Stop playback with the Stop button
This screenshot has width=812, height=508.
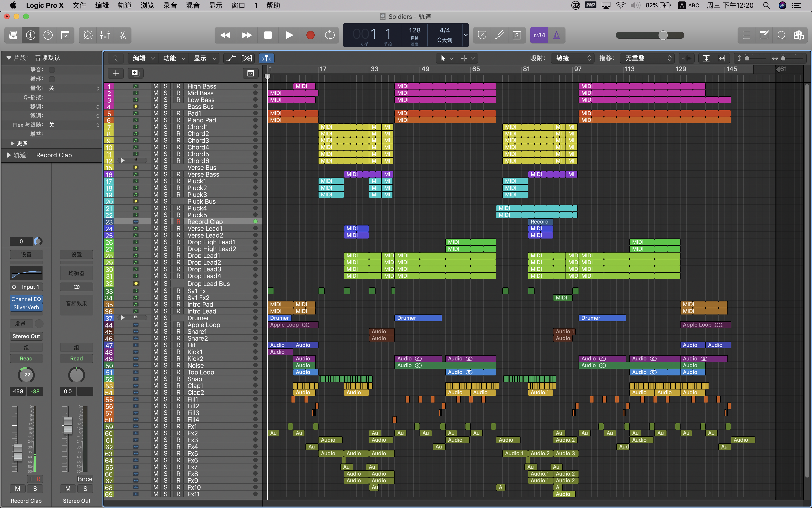click(x=268, y=35)
